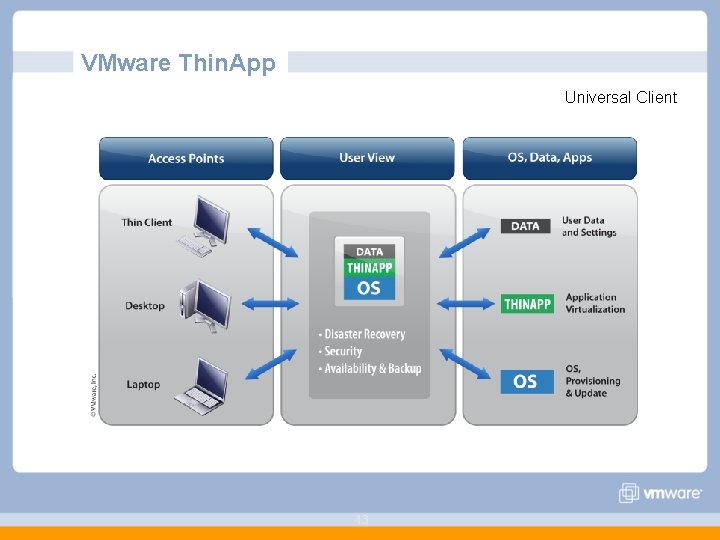Click the OS, Provisioning & Update text
Viewport: 720px width, 540px height.
(593, 381)
